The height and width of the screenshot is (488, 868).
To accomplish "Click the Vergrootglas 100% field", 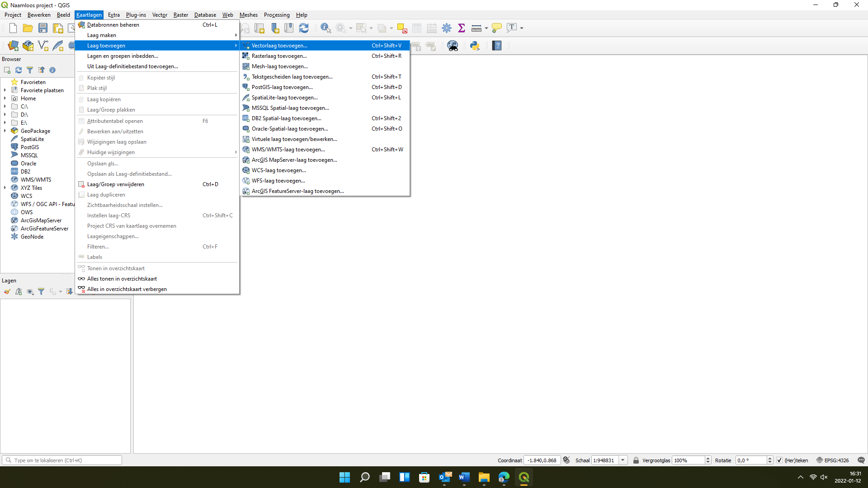I will point(688,460).
